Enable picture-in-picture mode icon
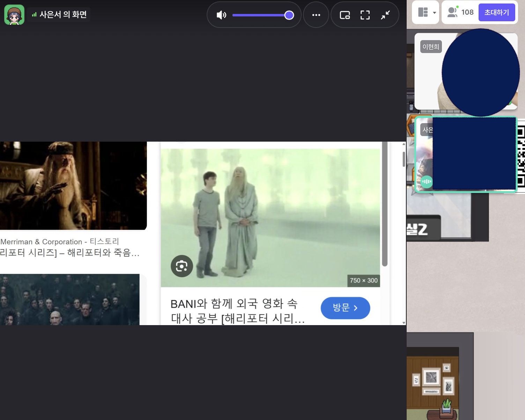 click(x=345, y=15)
